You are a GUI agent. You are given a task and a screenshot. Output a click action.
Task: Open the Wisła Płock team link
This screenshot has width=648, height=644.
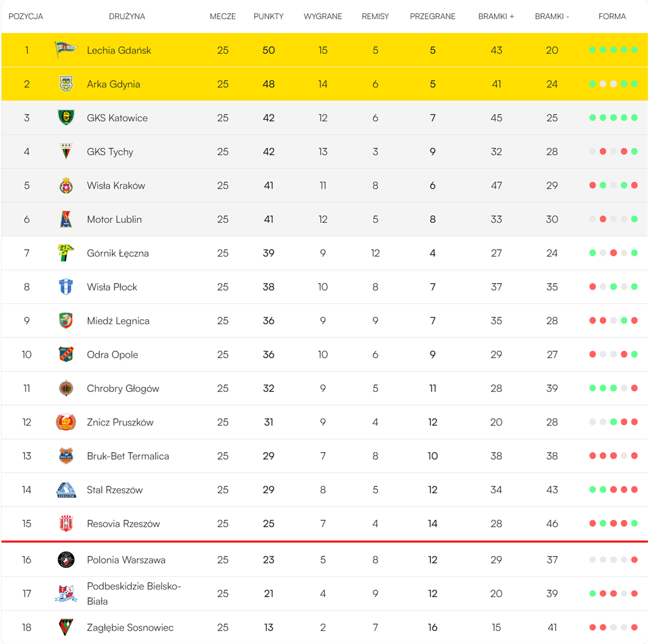tap(112, 287)
